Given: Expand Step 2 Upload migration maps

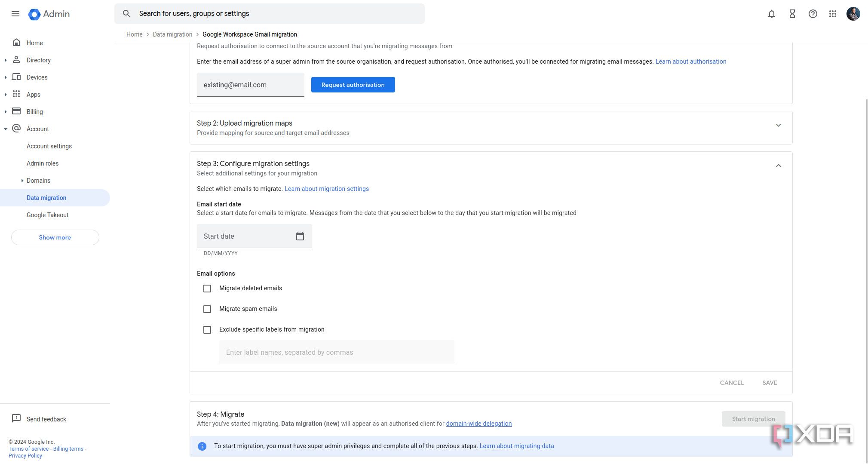Looking at the screenshot, I should click(x=778, y=126).
